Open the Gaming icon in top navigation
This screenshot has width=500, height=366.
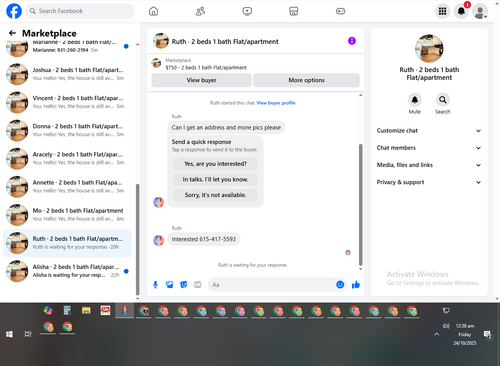click(x=340, y=11)
